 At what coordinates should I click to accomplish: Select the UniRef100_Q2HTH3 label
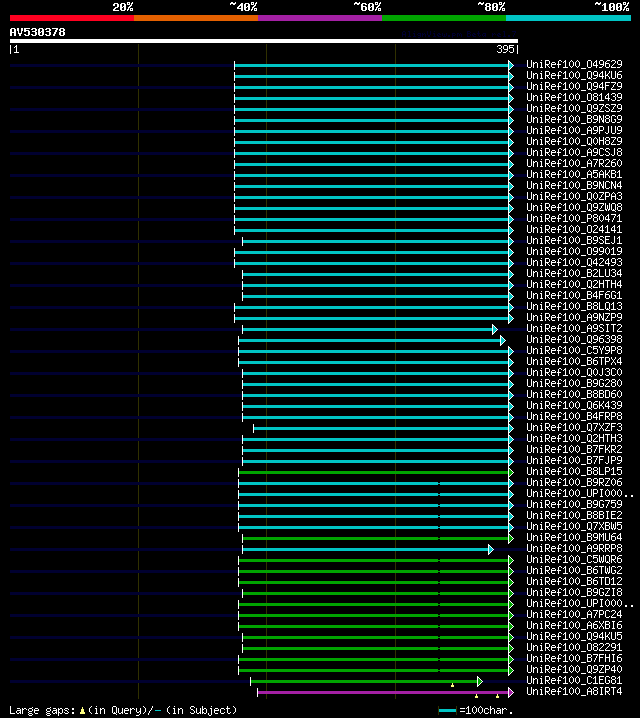[574, 438]
